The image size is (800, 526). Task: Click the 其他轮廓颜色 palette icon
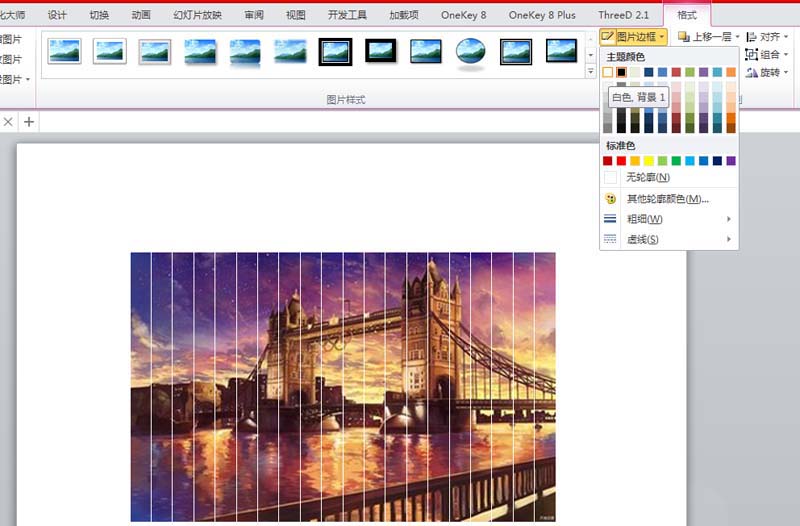click(610, 199)
